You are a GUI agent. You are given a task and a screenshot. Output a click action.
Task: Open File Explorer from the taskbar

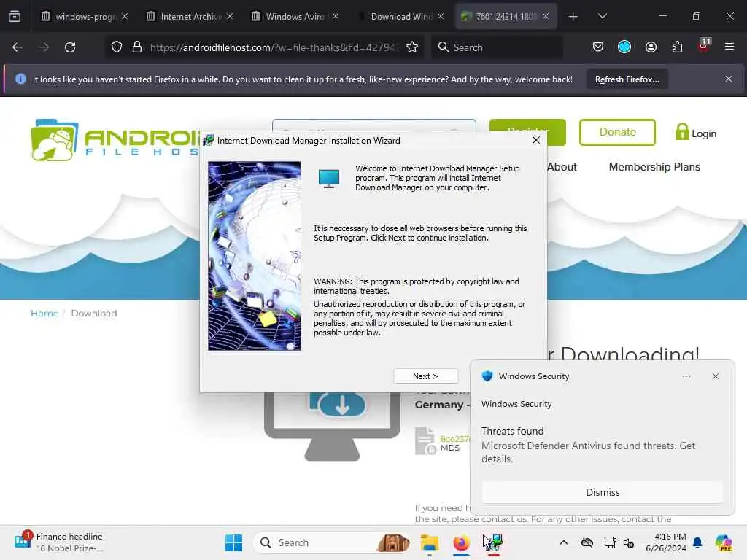[429, 542]
